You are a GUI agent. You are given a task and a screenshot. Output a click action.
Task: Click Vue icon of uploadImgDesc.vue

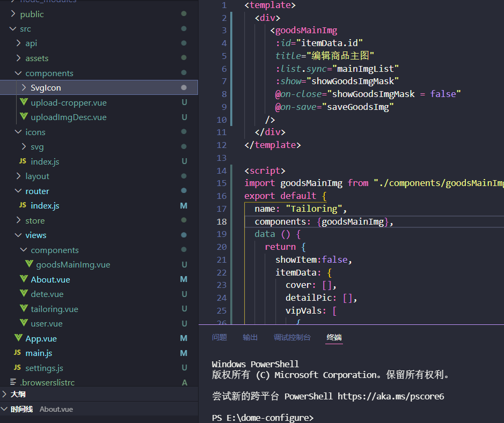tap(24, 116)
